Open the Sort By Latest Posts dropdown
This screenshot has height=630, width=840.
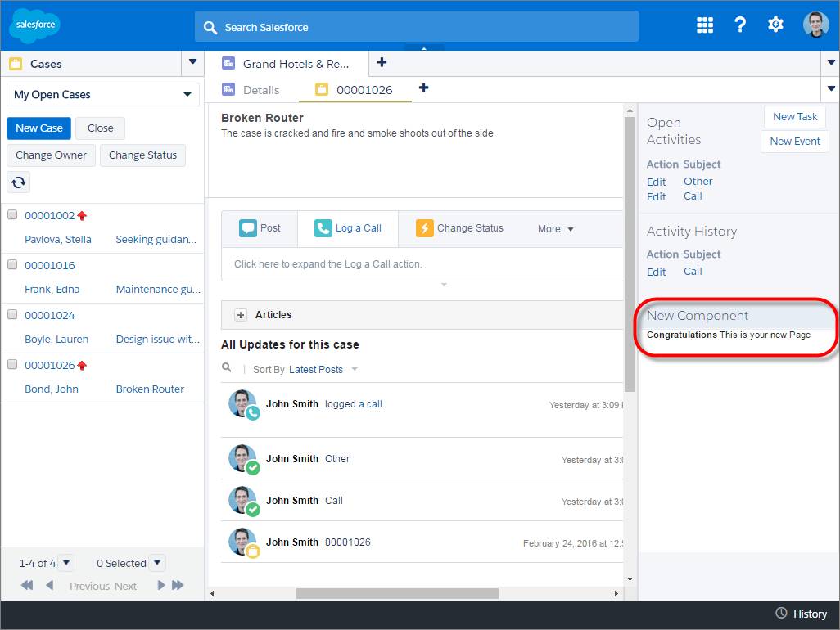coord(323,369)
